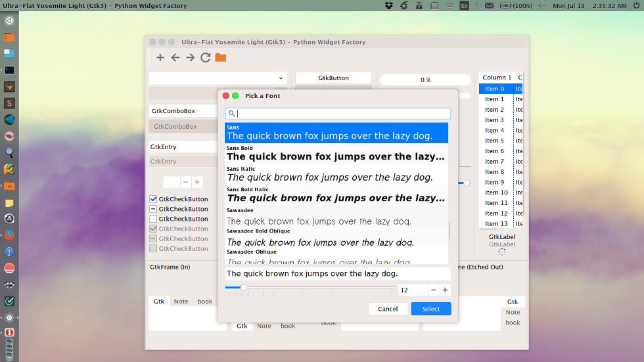Viewport: 644px width, 362px height.
Task: Open the genie lamp app in the dock
Action: (9, 87)
